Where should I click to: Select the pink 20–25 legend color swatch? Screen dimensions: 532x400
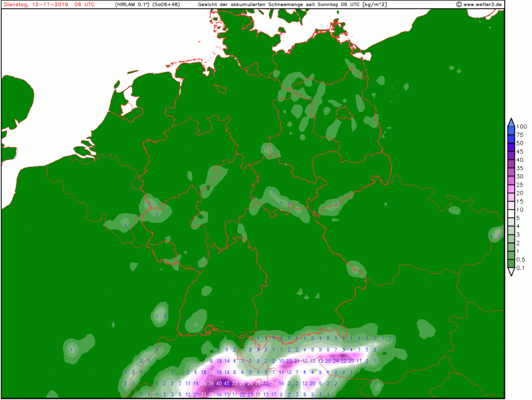pyautogui.click(x=510, y=189)
